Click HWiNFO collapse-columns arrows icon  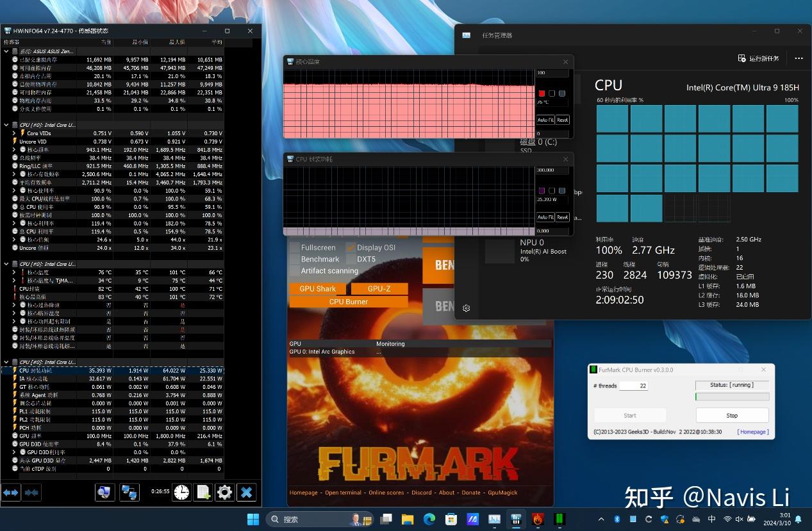pyautogui.click(x=31, y=492)
